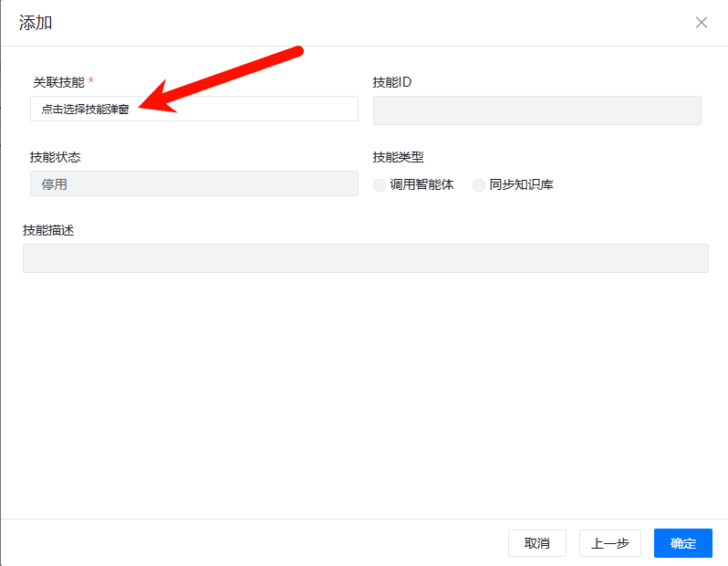728x566 pixels.
Task: Click the 调用智能体 option text
Action: (421, 184)
